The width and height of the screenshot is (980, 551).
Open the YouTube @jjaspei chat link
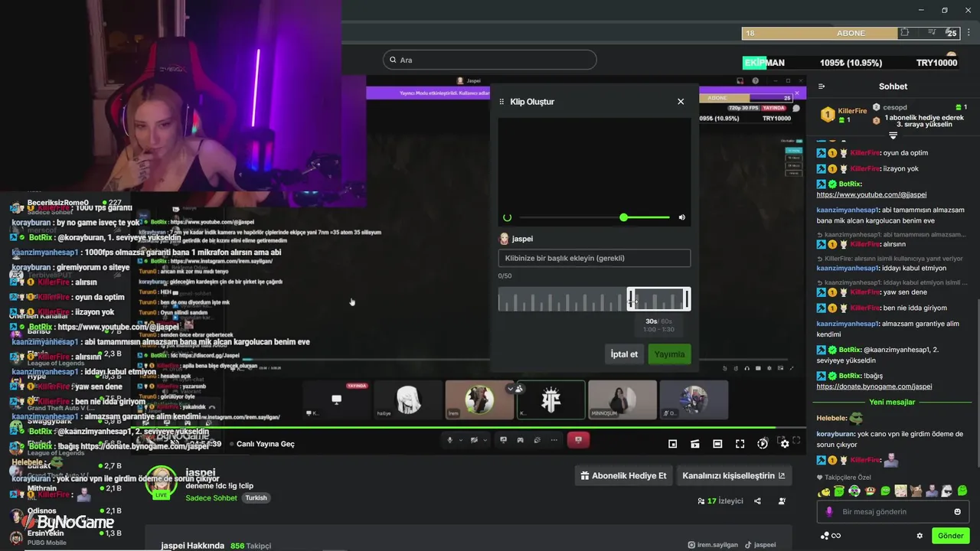tap(871, 194)
